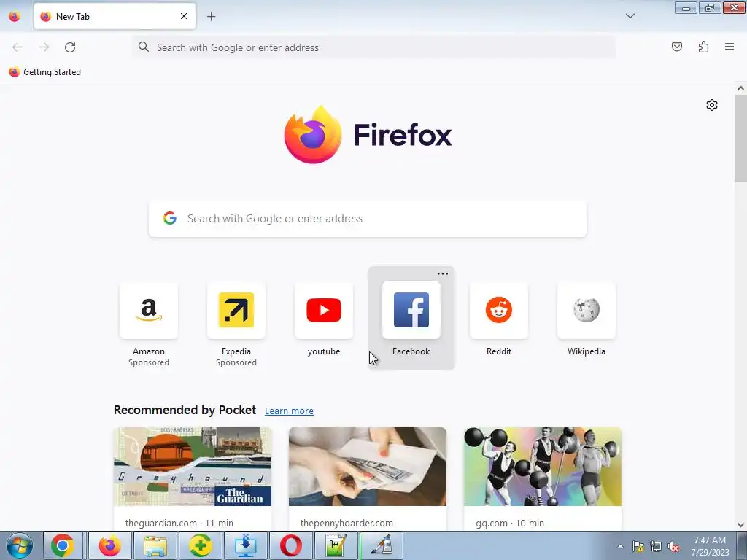Open the Wikipedia shortcut tile
Image resolution: width=747 pixels, height=560 pixels.
coord(587,311)
